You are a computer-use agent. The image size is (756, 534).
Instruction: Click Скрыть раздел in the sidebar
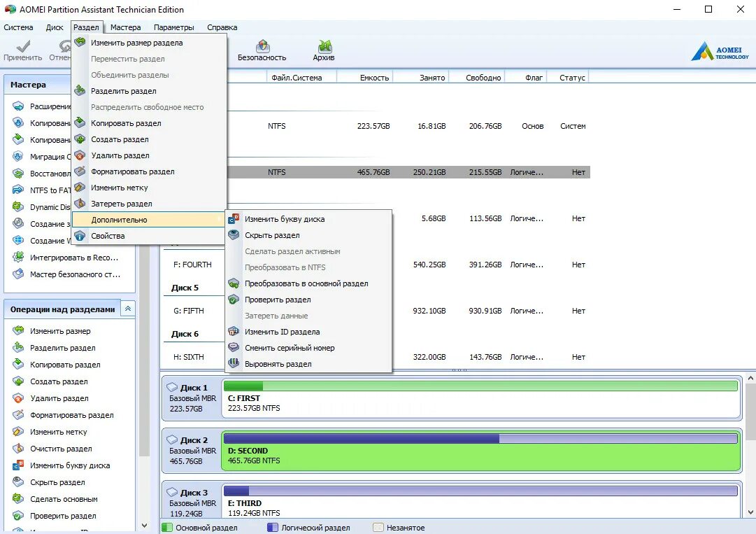57,482
